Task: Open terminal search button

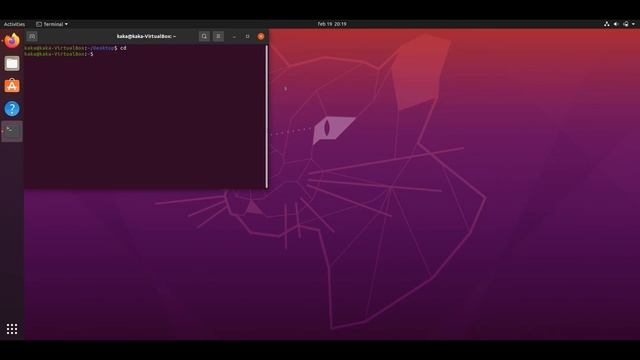Action: tap(204, 36)
